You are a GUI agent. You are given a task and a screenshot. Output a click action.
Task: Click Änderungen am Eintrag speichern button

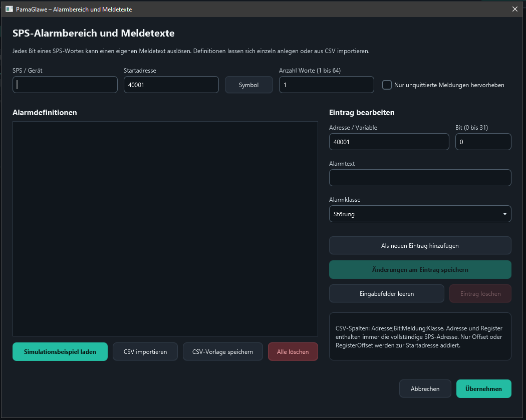(420, 270)
